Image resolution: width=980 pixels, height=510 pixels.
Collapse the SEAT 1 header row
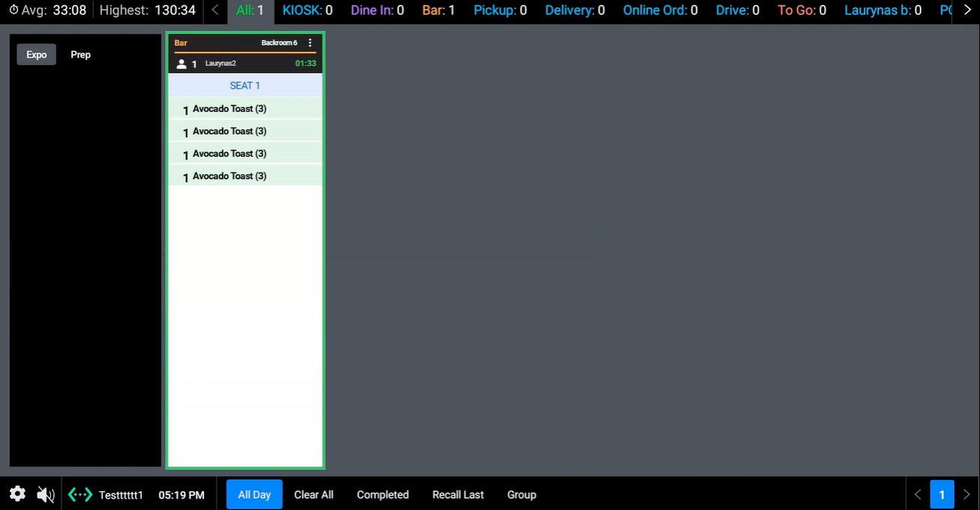click(x=245, y=85)
